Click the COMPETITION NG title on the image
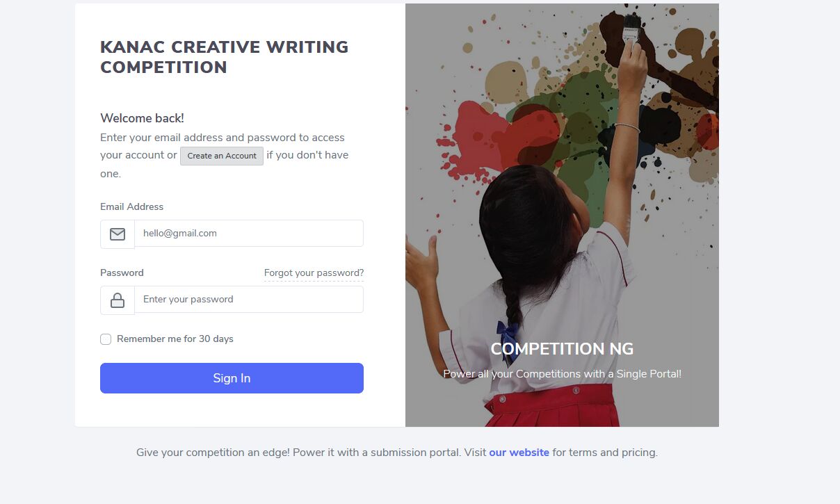 [x=562, y=349]
